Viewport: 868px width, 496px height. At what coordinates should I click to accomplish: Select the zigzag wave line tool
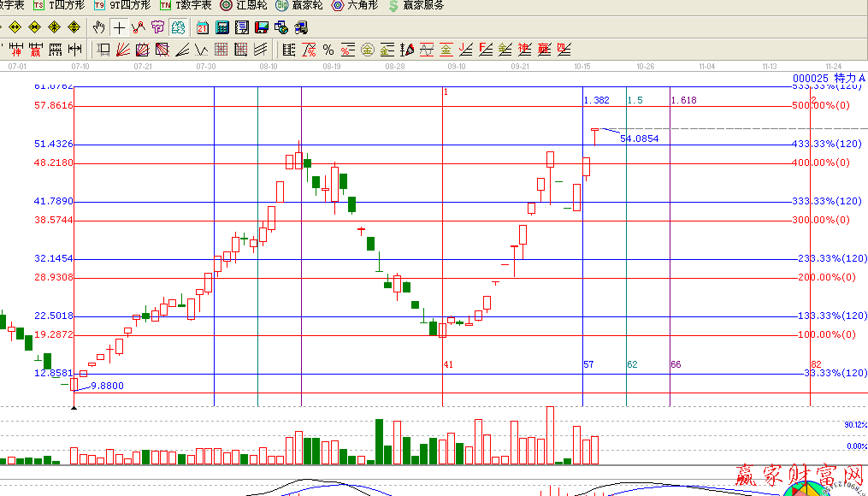click(x=202, y=50)
